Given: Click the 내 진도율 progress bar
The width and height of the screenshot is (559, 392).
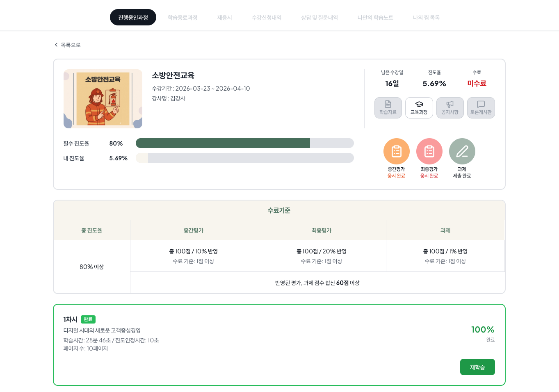Looking at the screenshot, I should point(244,158).
